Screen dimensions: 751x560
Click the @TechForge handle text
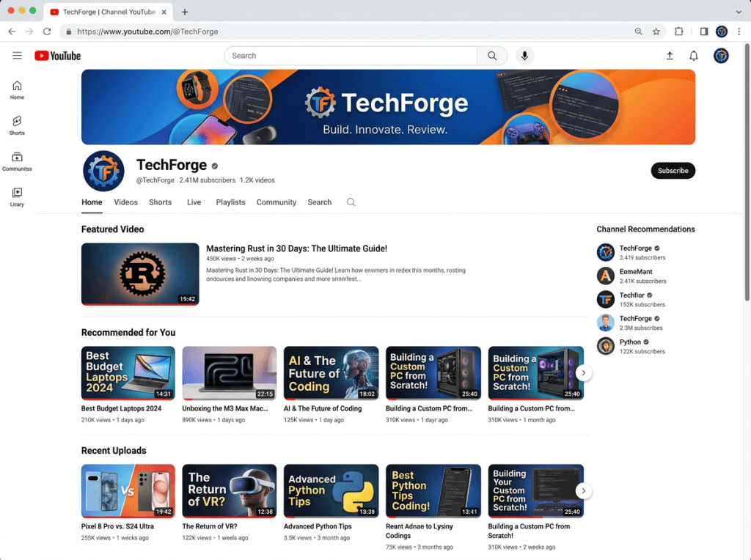coord(155,180)
